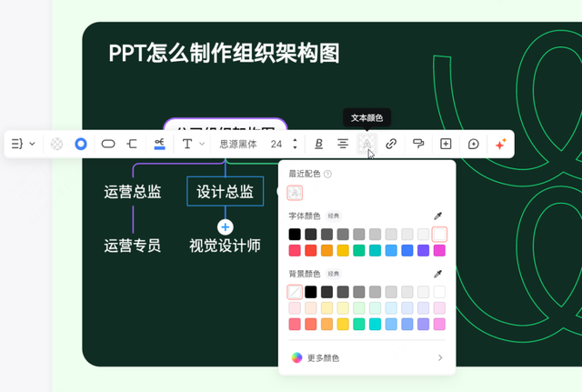582x392 pixels.
Task: Select the root node above toolbar
Action: point(226,125)
